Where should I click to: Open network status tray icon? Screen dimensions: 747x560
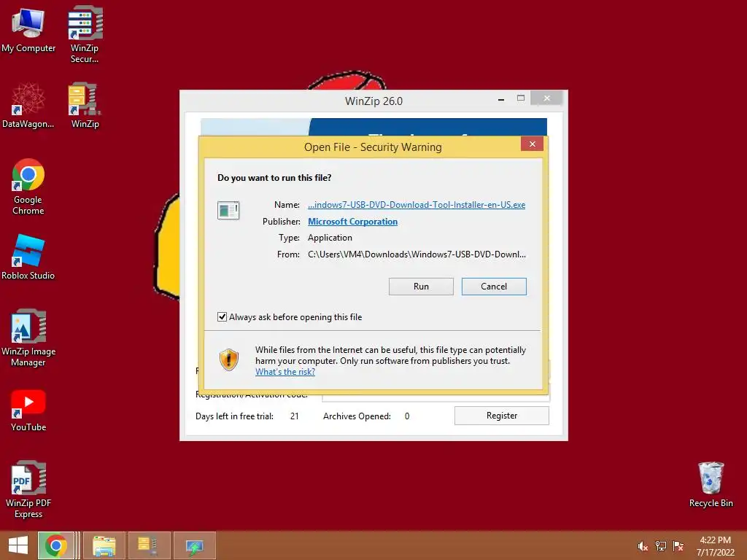661,546
